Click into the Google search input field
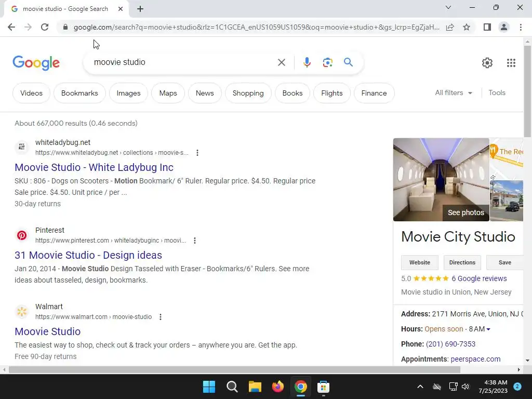 [x=183, y=62]
